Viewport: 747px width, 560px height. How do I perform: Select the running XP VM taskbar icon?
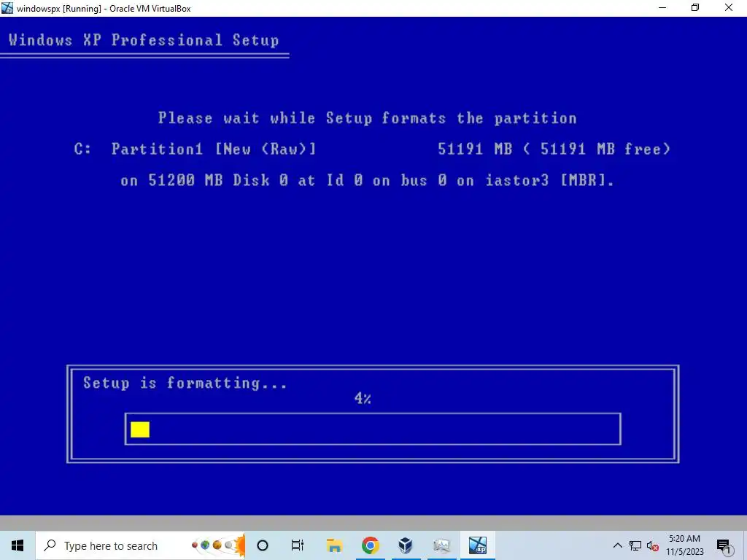click(477, 545)
